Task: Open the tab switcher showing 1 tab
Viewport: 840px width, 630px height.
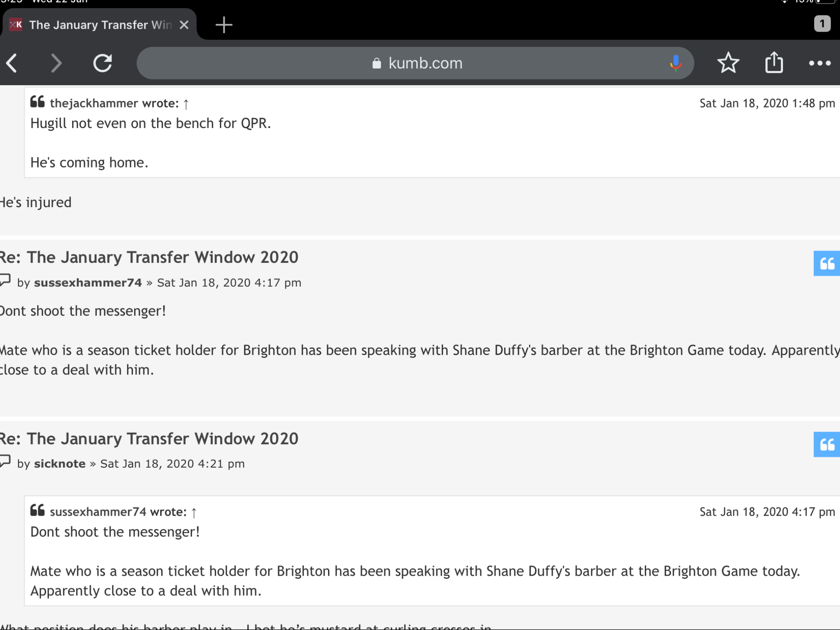Action: tap(822, 24)
